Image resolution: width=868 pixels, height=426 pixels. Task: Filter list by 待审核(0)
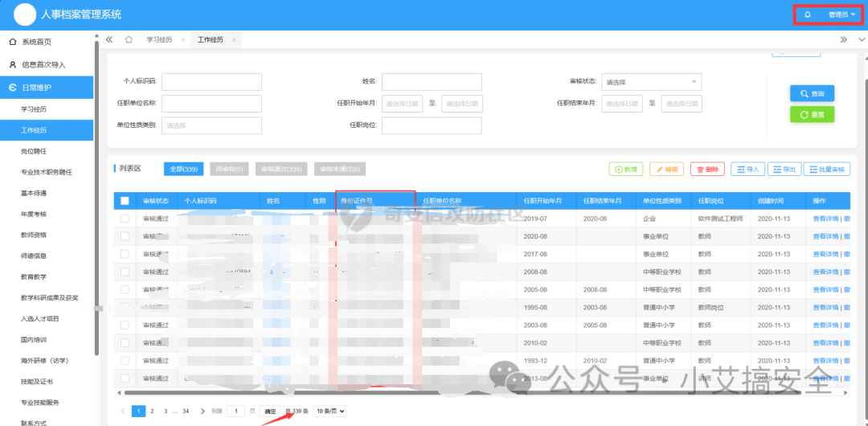point(230,169)
